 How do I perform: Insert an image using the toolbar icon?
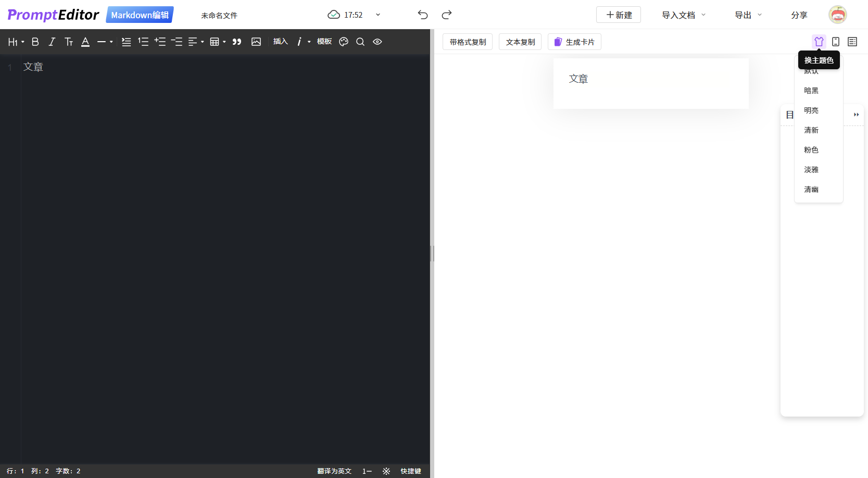click(256, 42)
